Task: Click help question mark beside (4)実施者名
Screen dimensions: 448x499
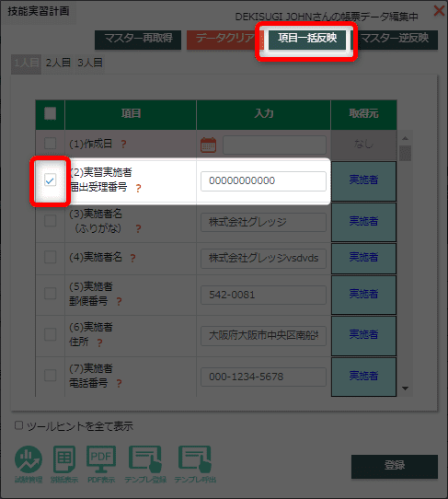Action: pos(132,258)
